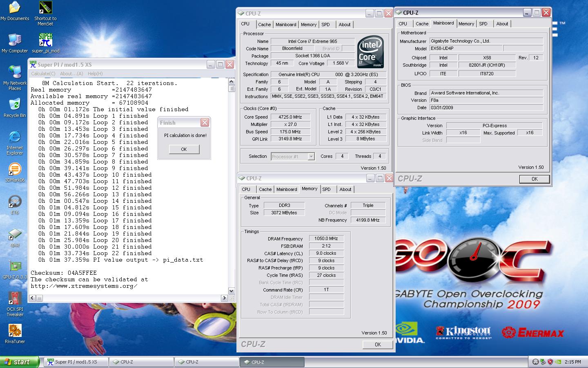Screen dimensions: 588x368
Task: Launch GPU-Z.0.3.3 desktop icon
Action: [15, 270]
